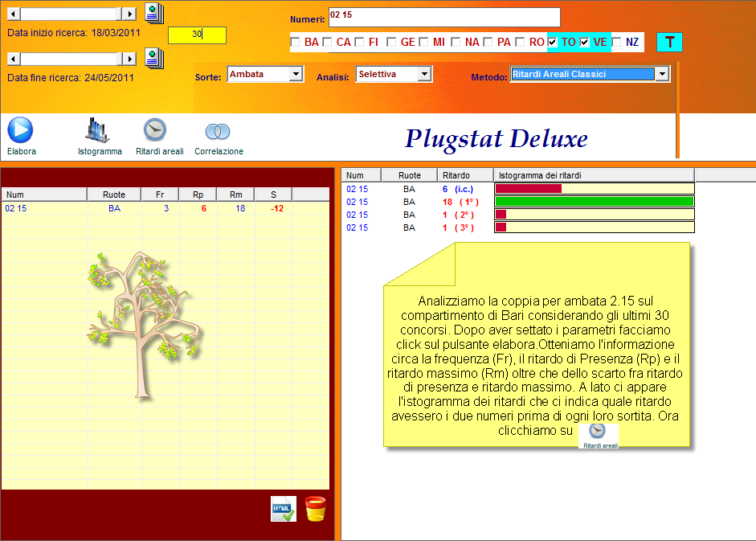Enable the NZ wheel checkbox
This screenshot has width=756, height=541.
616,42
